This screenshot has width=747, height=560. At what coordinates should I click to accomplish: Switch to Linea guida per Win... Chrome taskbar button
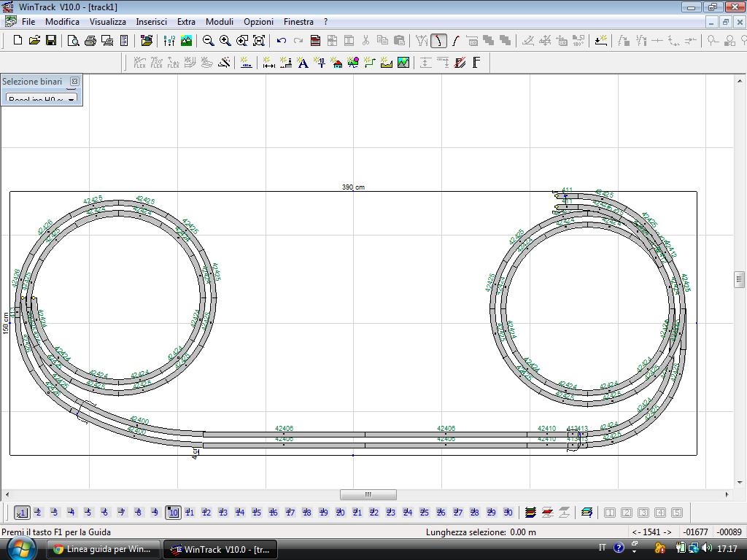point(102,549)
